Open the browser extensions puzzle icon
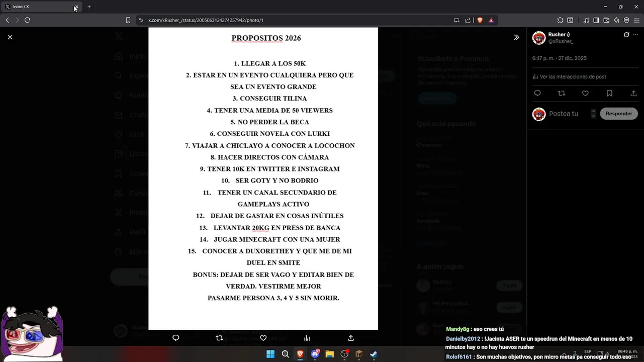The image size is (644, 362). pos(560,20)
